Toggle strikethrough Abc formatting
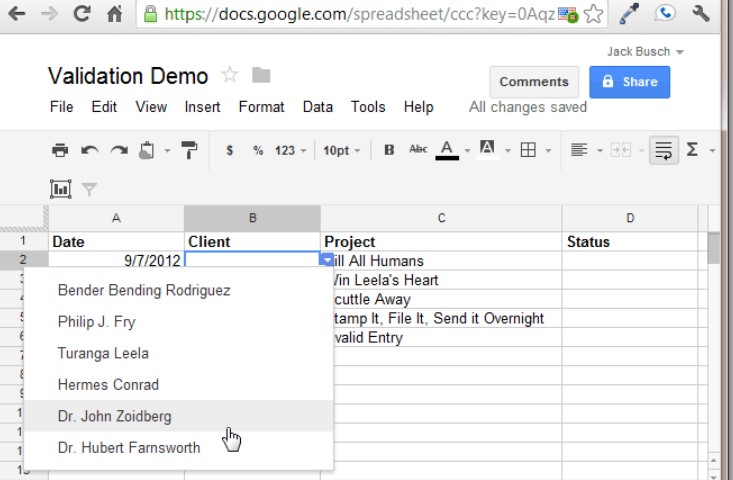733x480 pixels. coord(418,149)
